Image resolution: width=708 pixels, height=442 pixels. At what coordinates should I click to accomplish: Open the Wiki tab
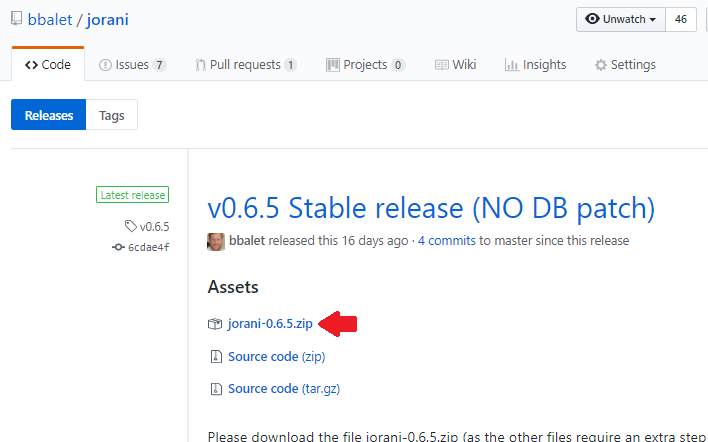click(x=455, y=65)
